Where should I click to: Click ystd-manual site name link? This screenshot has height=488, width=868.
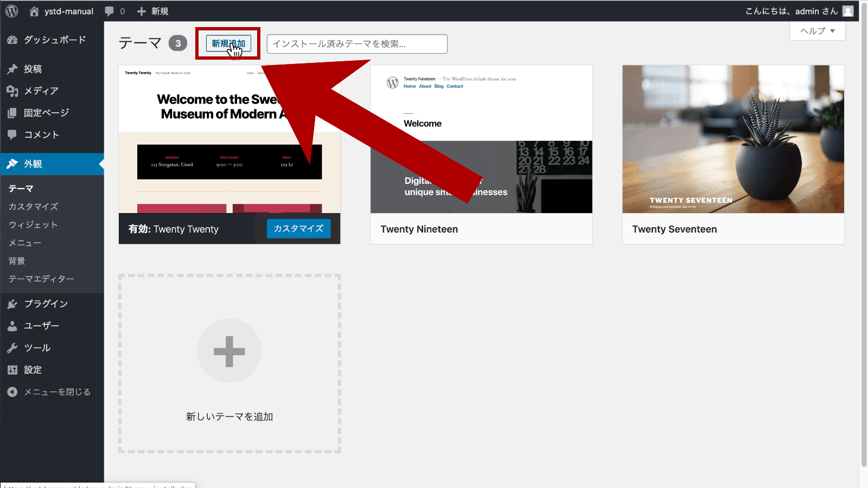tap(69, 11)
